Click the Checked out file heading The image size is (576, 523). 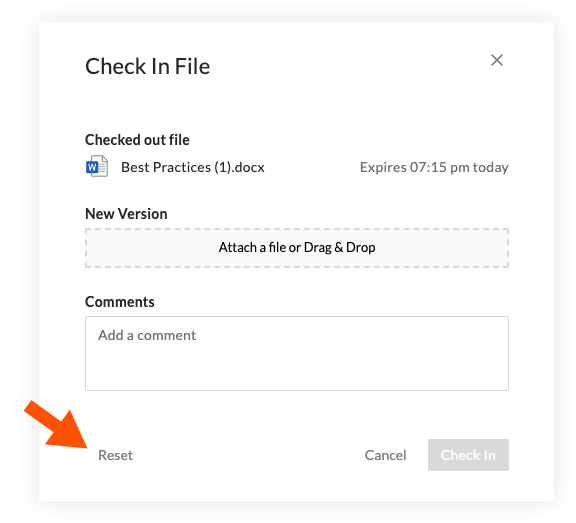137,140
